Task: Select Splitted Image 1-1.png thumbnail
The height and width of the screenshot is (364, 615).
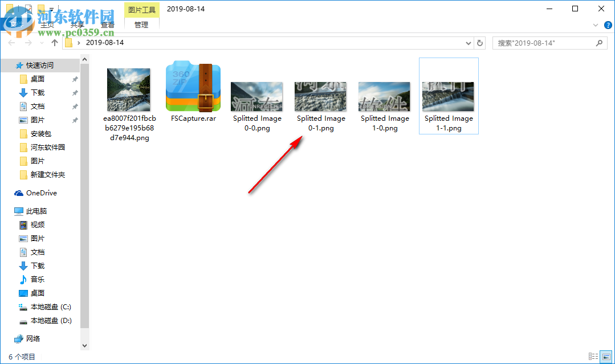Action: [449, 97]
